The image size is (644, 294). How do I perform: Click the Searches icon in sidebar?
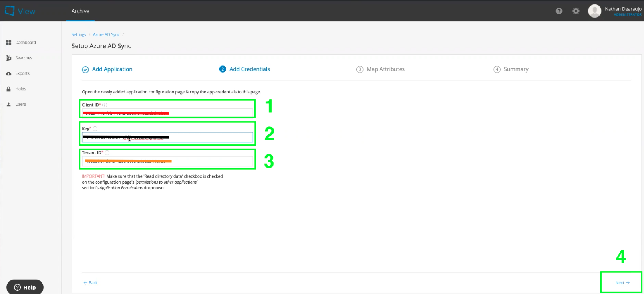8,58
